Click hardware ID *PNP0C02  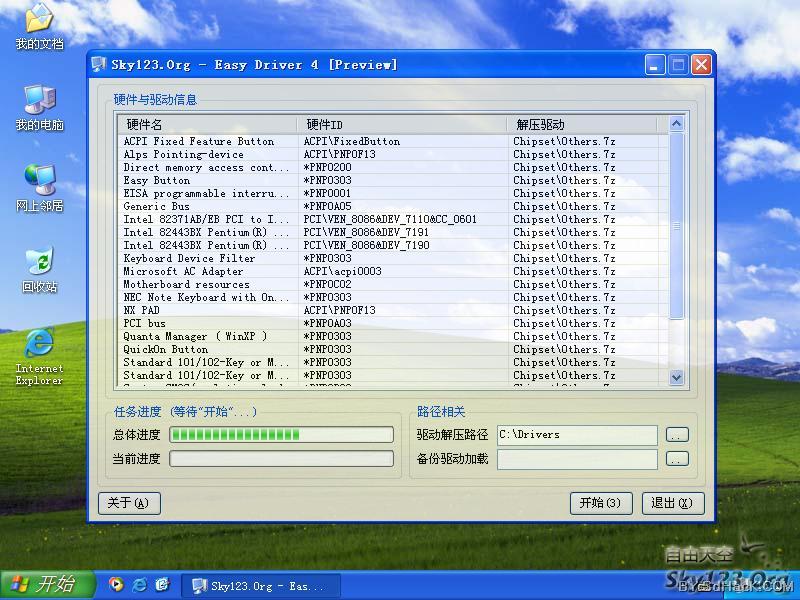coord(328,285)
